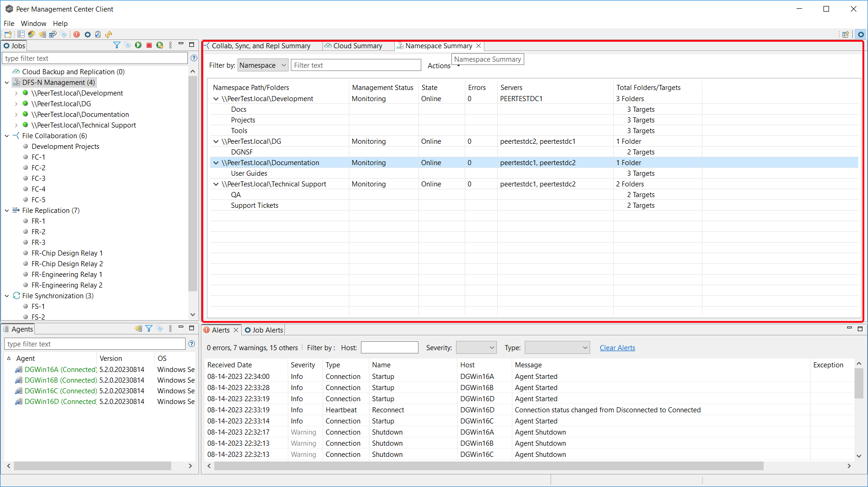
Task: Collapse \\PeerTest.local\Technical Support namespace row
Action: (x=216, y=184)
